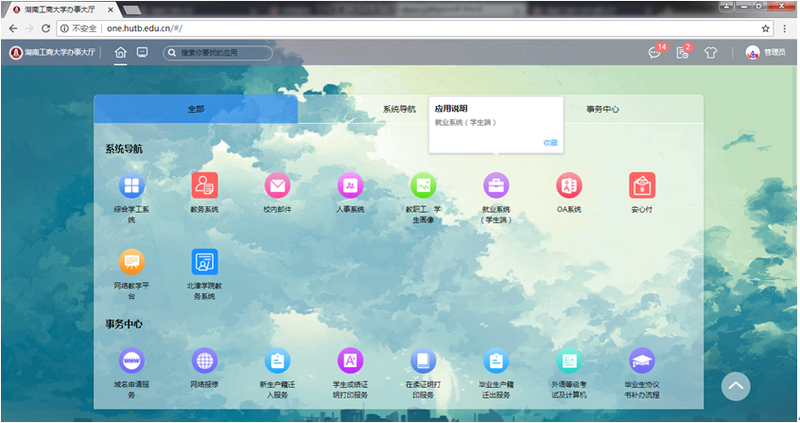The image size is (800, 423).
Task: Open the 域名申请服务 www icon
Action: tap(132, 361)
